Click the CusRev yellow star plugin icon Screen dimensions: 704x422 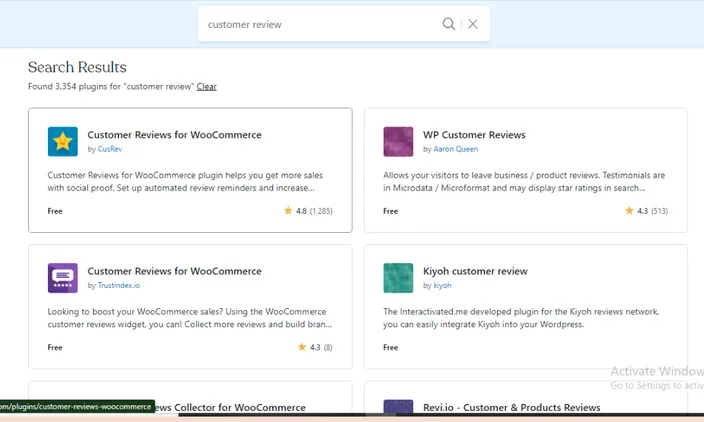pyautogui.click(x=62, y=141)
